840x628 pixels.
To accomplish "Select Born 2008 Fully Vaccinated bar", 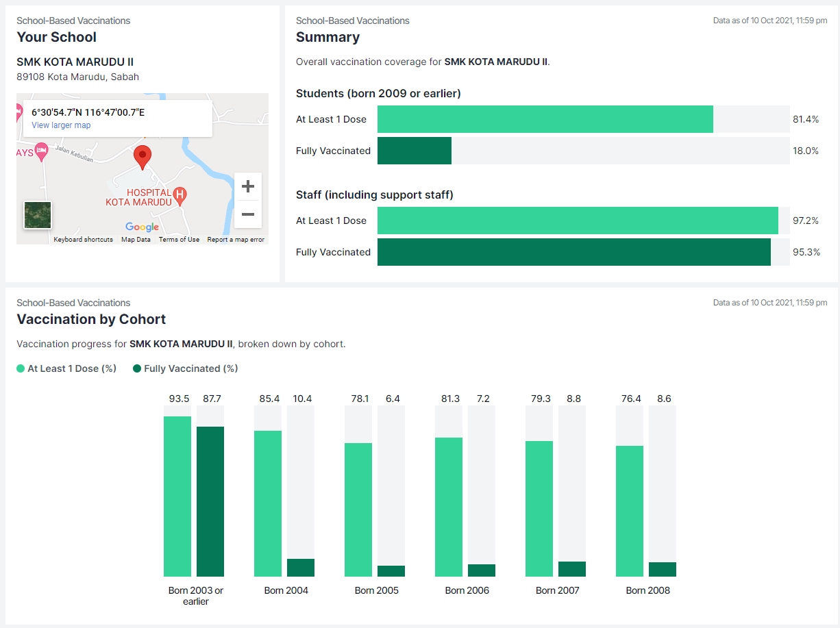I will click(663, 569).
